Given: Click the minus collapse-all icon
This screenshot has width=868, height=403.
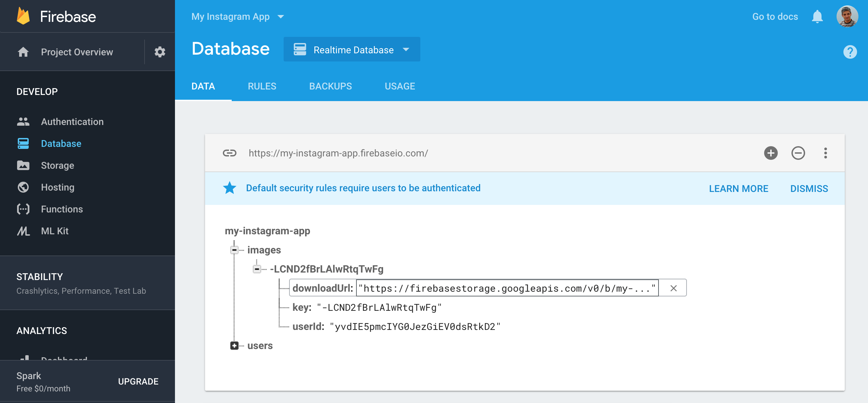Looking at the screenshot, I should pyautogui.click(x=798, y=153).
